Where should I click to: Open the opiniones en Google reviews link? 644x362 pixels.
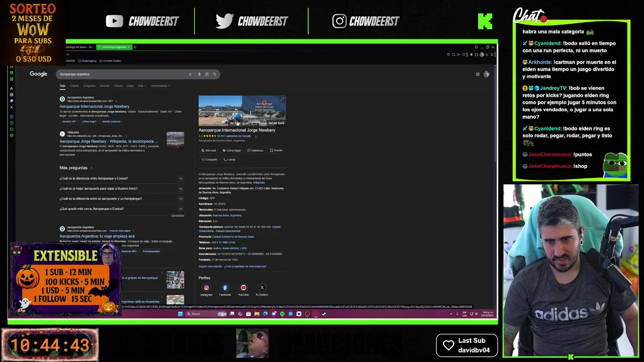click(x=234, y=136)
